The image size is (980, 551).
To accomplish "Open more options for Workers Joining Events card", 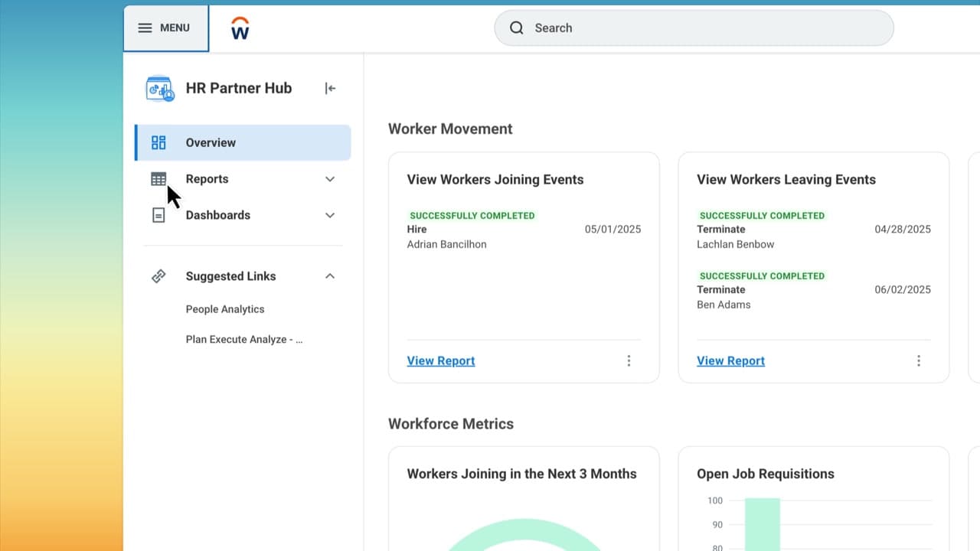I will tap(629, 360).
